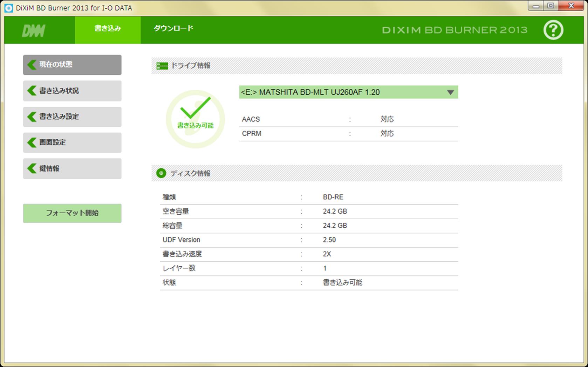Click the drive information section icon
Image resolution: width=588 pixels, height=367 pixels.
click(162, 66)
